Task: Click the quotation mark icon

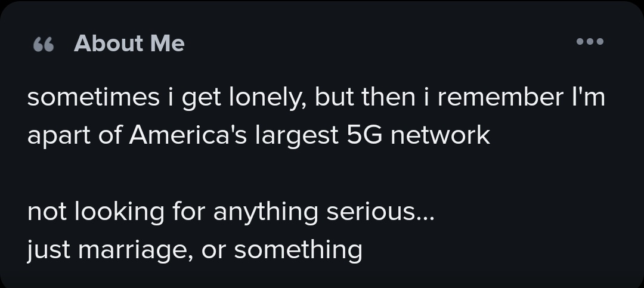Action: [44, 44]
